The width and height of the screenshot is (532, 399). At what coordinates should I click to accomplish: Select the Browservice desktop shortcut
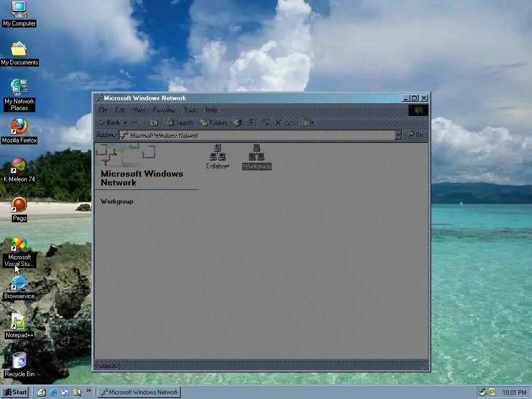[19, 287]
